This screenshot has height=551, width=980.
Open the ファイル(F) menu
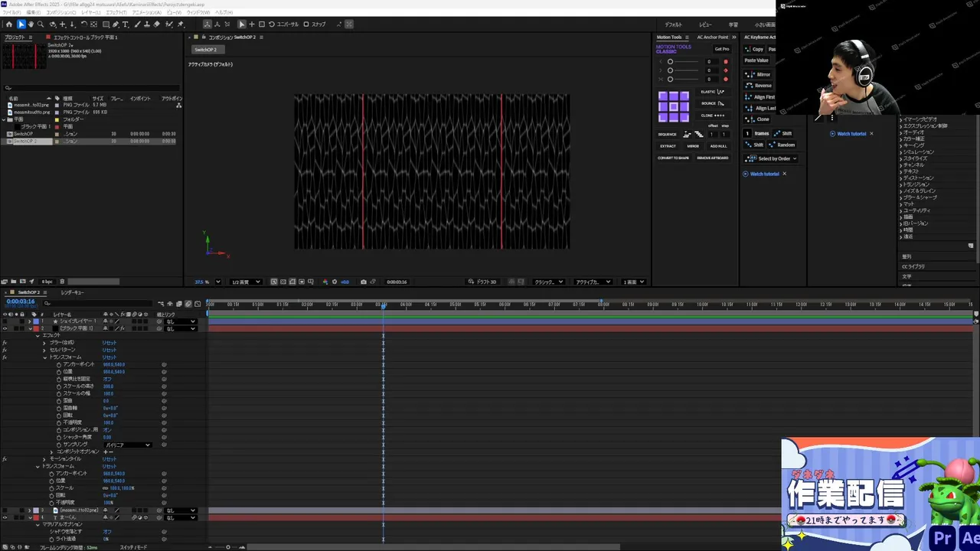11,12
